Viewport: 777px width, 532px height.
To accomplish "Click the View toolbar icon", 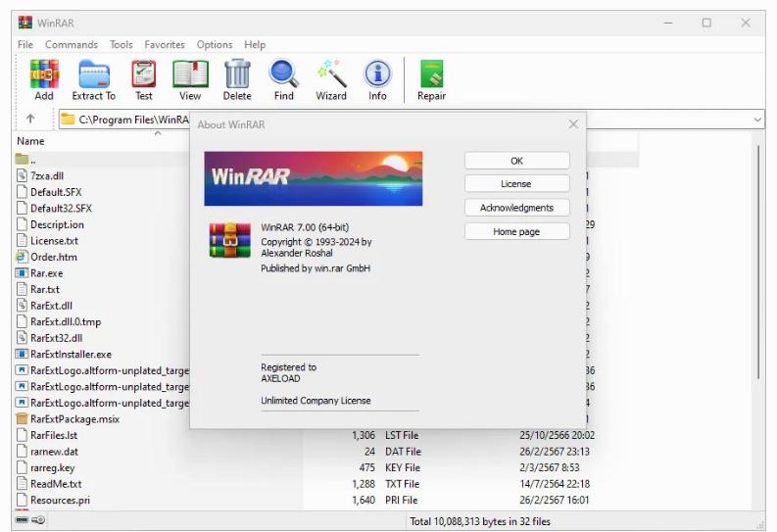I will (x=190, y=74).
